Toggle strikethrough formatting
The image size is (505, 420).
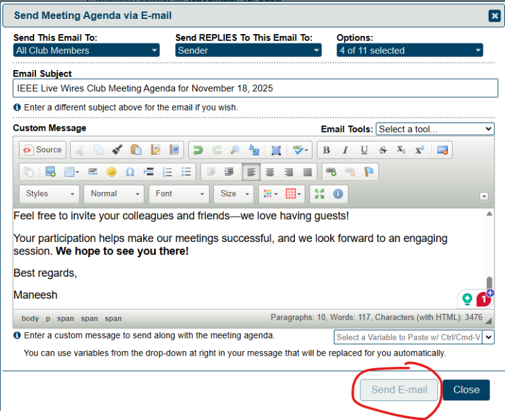coord(383,150)
